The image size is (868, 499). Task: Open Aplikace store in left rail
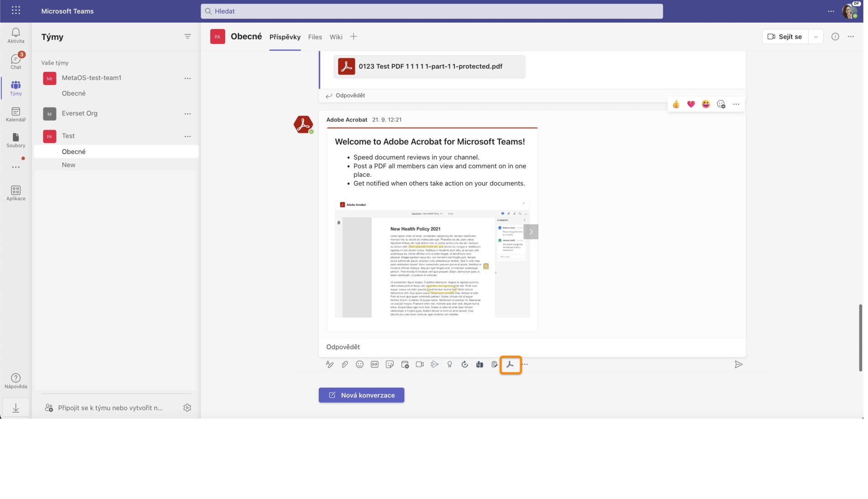click(x=16, y=193)
